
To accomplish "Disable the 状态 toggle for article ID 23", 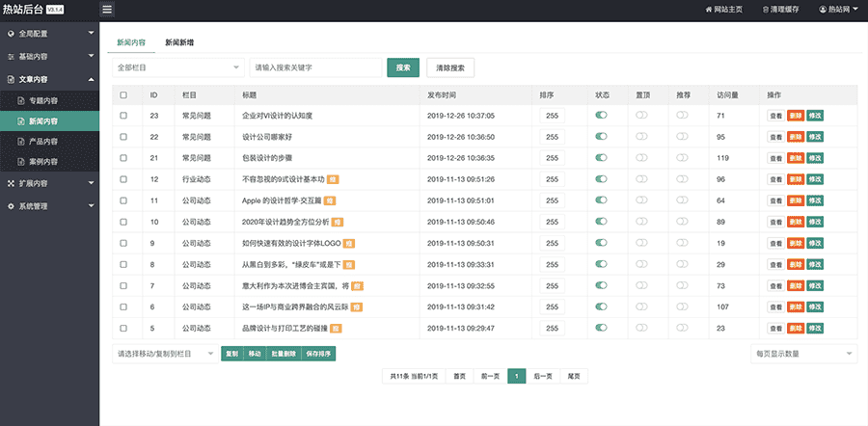I will (602, 115).
